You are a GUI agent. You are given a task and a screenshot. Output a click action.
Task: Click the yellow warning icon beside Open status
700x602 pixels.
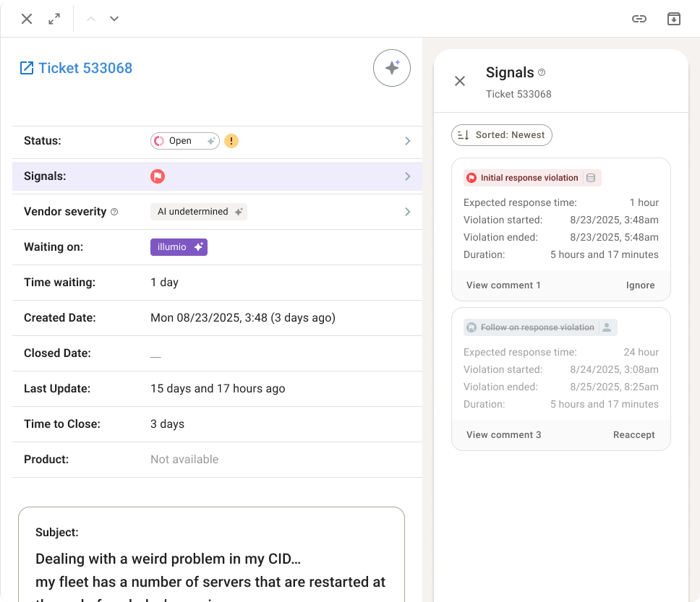231,141
